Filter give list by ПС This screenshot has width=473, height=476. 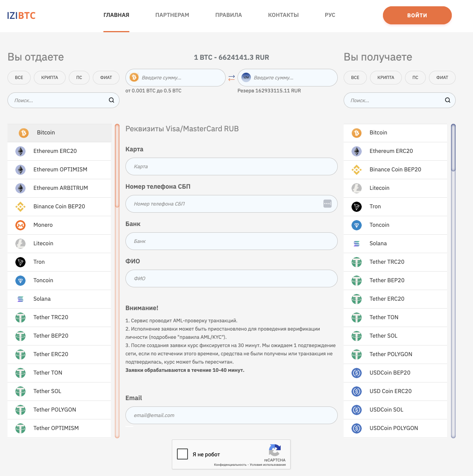click(79, 77)
